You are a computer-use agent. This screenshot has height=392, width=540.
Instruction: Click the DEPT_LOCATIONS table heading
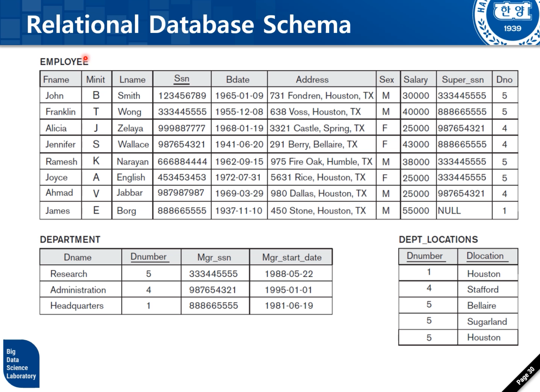(x=438, y=239)
